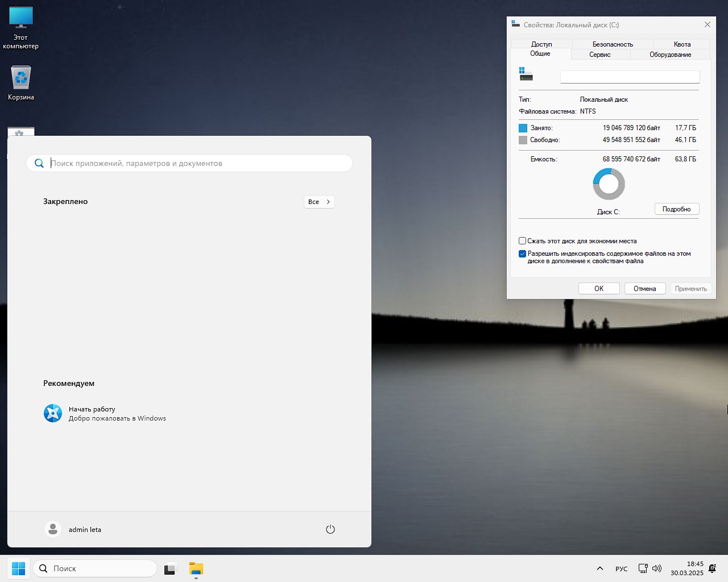Viewport: 728px width, 582px height.
Task: Click the OK button
Action: (599, 289)
